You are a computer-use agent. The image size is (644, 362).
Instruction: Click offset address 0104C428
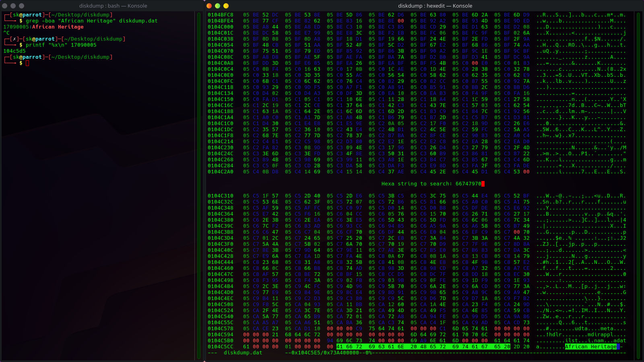221,256
